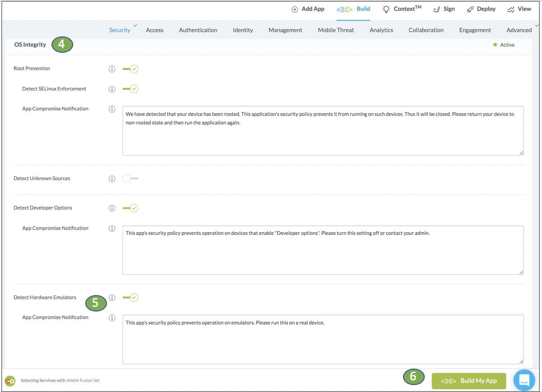
Task: Disable the Root Prevention toggle
Action: point(130,69)
